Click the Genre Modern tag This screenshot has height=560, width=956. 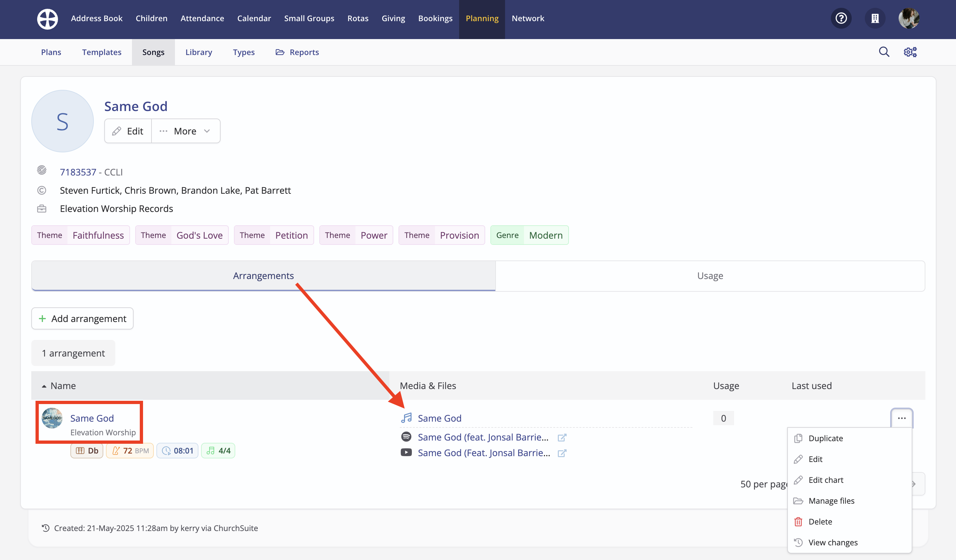(529, 235)
